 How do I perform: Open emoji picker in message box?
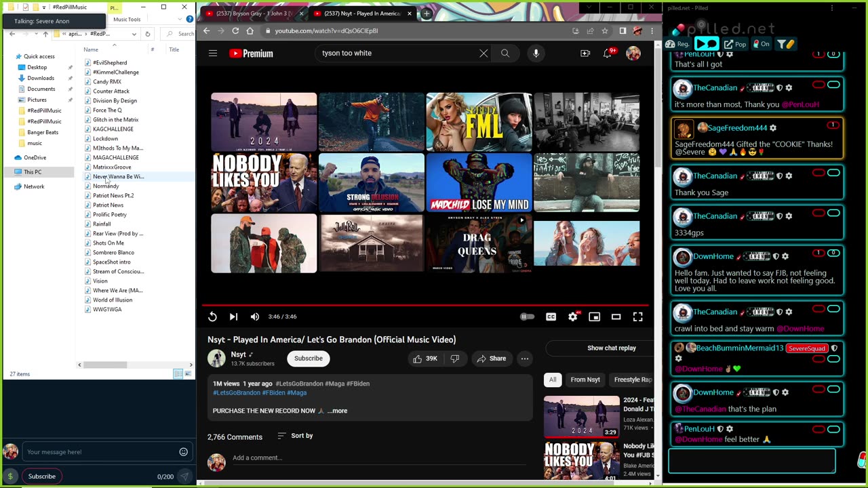coord(183,452)
